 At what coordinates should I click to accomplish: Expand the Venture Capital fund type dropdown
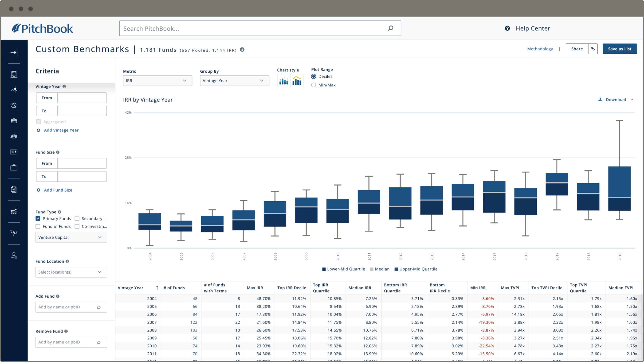tap(71, 237)
